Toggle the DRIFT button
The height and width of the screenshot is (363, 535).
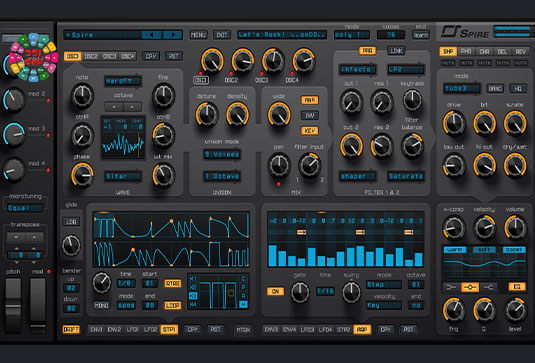pyautogui.click(x=71, y=329)
